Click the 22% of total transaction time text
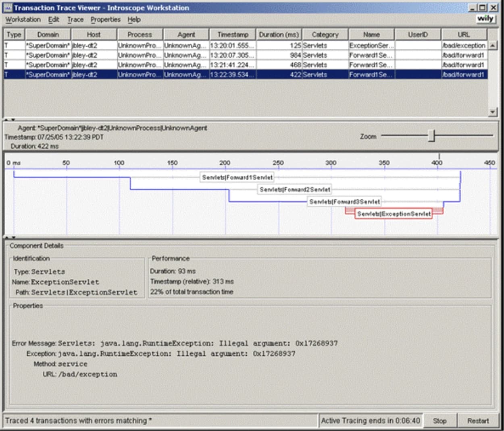 pos(192,292)
